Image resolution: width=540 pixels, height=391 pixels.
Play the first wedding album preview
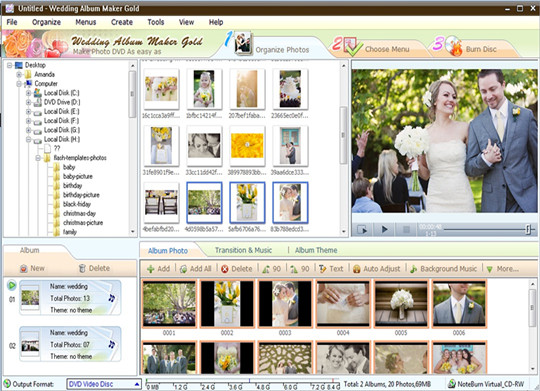(12, 285)
